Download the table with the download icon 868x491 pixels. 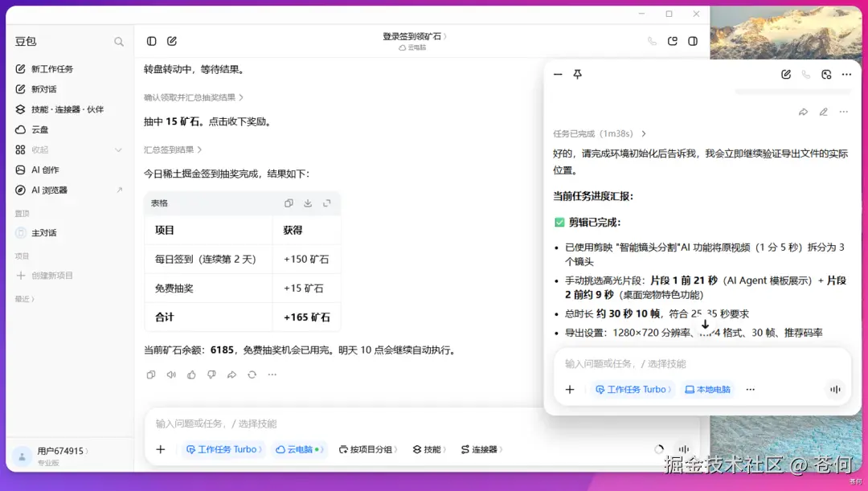point(308,203)
